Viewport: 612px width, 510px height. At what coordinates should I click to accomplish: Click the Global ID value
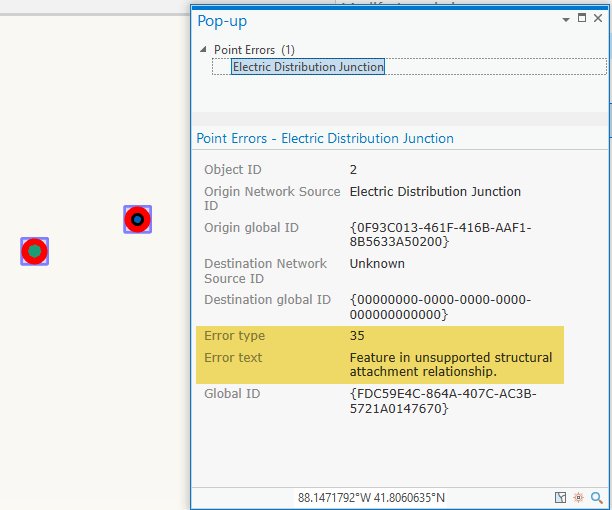442,401
